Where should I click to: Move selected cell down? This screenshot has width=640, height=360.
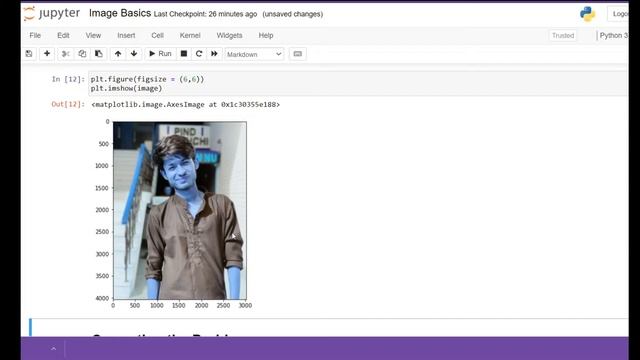coord(134,54)
